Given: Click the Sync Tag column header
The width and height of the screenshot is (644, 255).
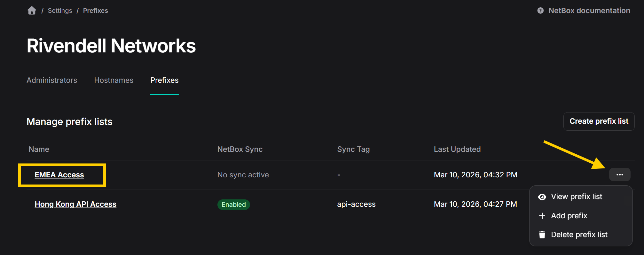Looking at the screenshot, I should pos(353,149).
